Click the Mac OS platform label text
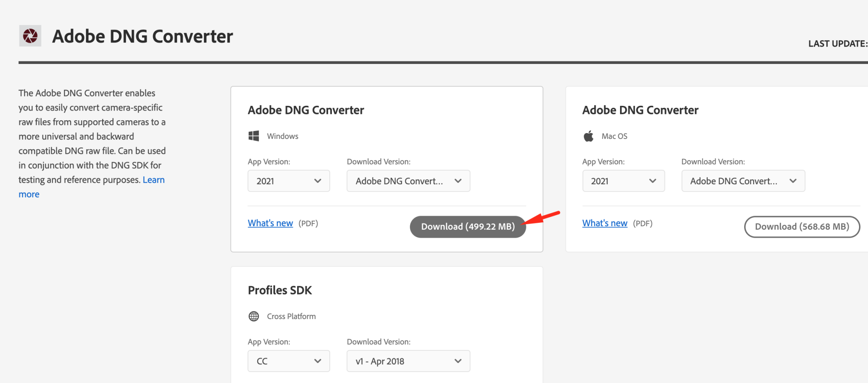This screenshot has height=383, width=868. coord(615,136)
